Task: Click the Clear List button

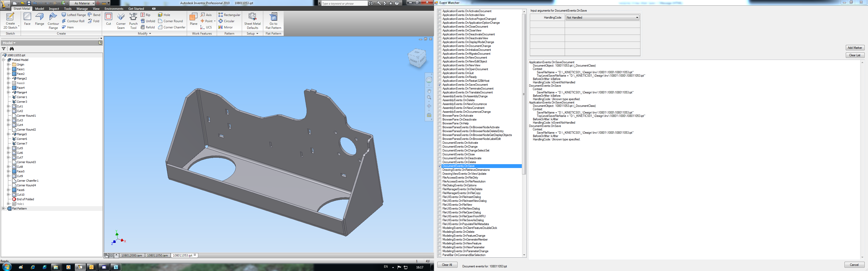Action: (x=855, y=55)
